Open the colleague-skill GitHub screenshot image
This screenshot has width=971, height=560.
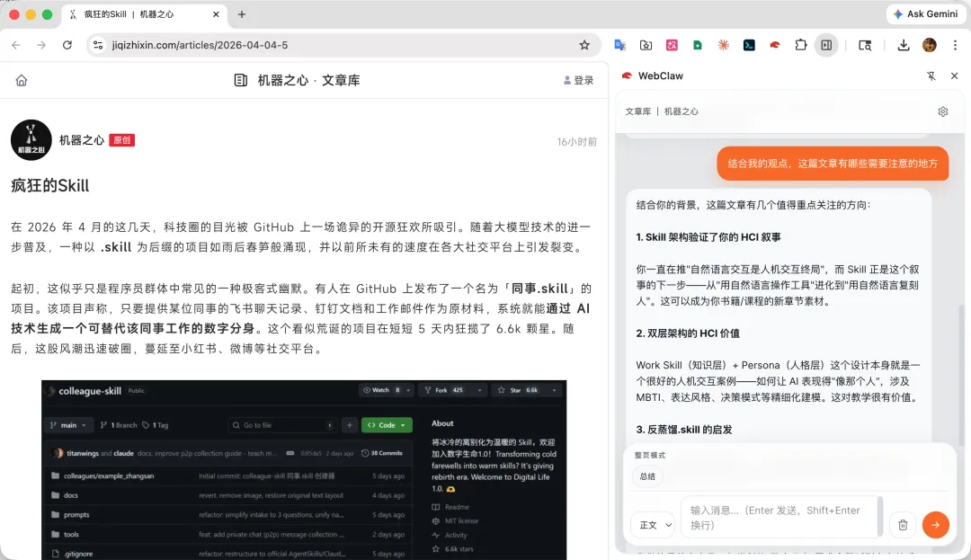(304, 469)
